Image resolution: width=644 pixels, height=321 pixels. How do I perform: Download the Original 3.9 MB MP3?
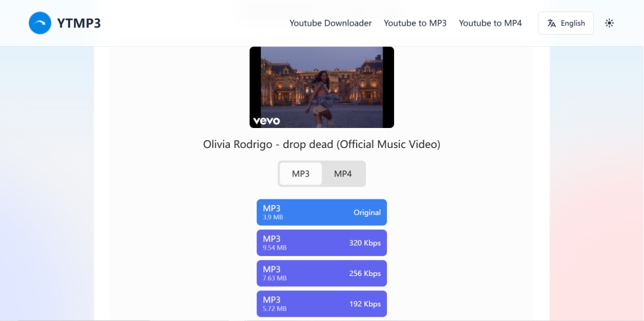(x=321, y=212)
